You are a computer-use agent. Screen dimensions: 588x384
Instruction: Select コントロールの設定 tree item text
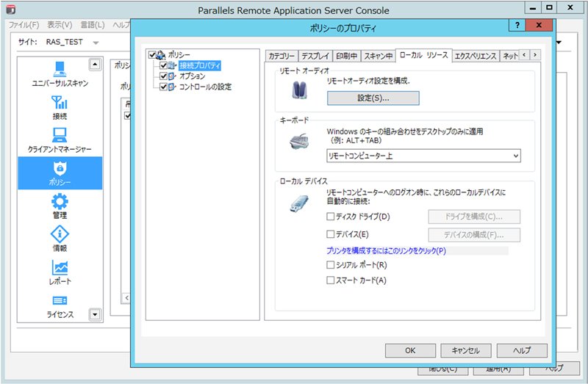click(206, 87)
